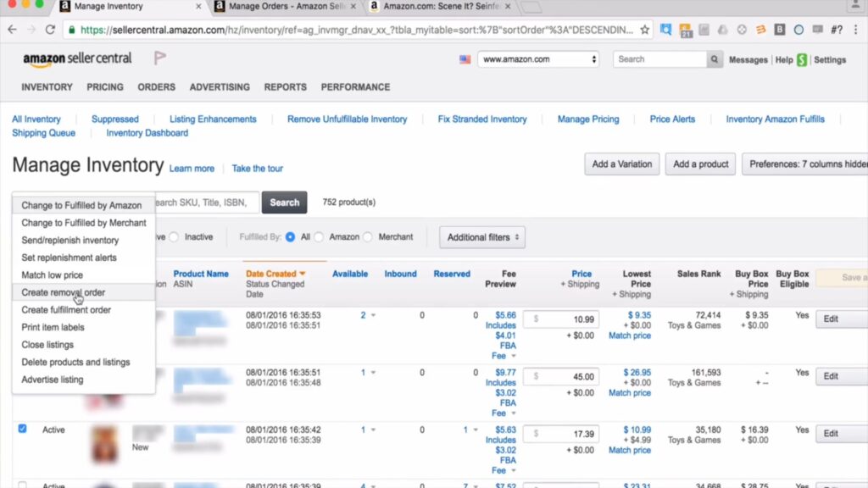Click the 'Add a product' button

pyautogui.click(x=700, y=164)
